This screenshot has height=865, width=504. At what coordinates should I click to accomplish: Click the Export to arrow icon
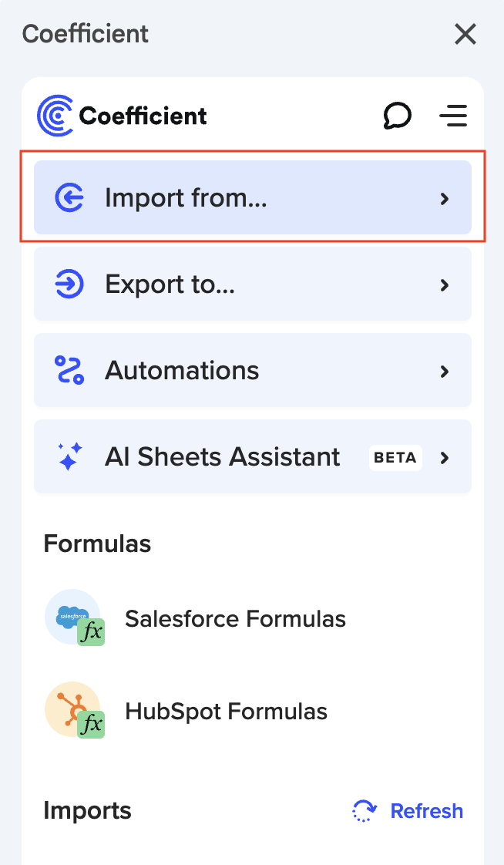point(69,284)
